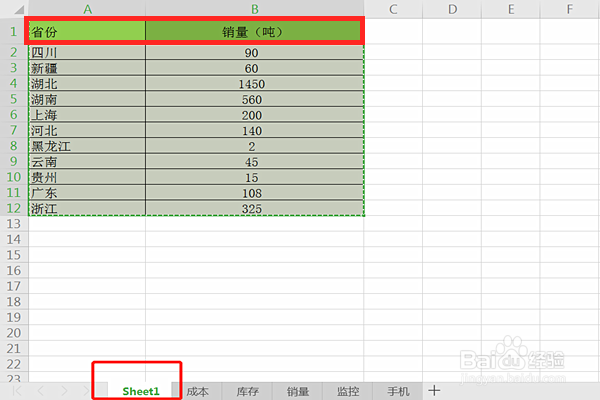The width and height of the screenshot is (600, 400).
Task: Click sales value 108
Action: pos(252,193)
